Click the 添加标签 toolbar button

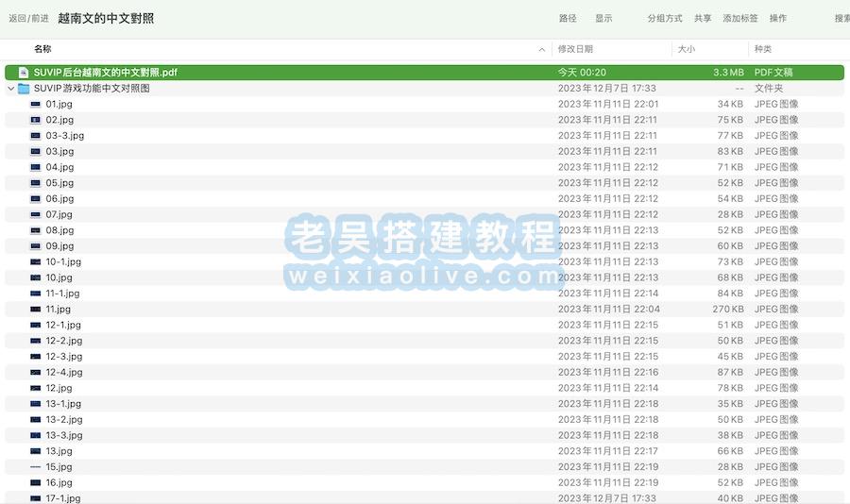(739, 19)
